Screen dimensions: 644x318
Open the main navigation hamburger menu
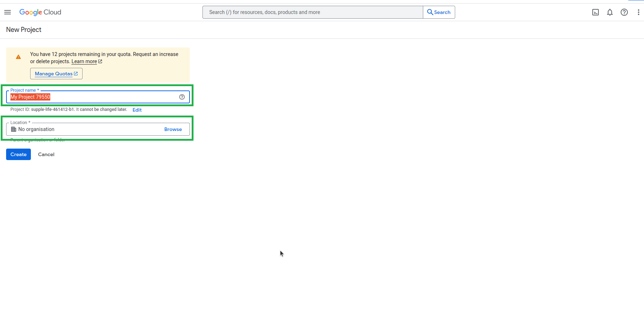pos(8,12)
